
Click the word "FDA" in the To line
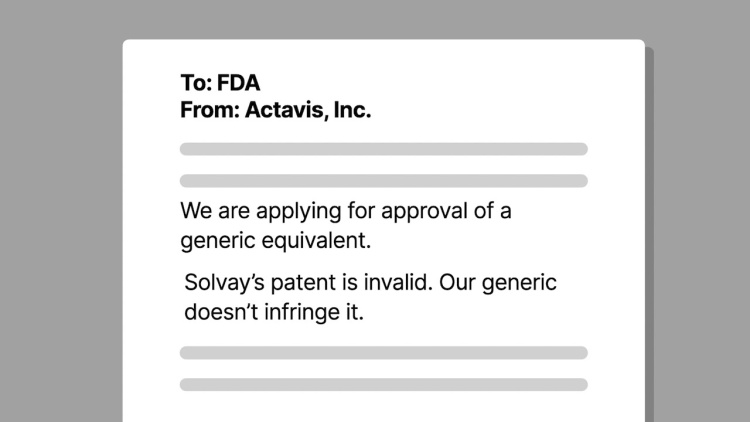pos(238,83)
